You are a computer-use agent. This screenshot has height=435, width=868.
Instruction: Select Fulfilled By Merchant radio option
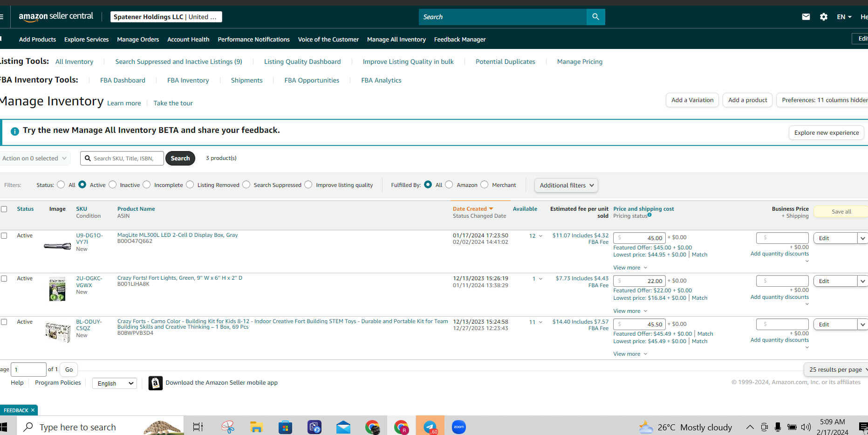click(x=485, y=185)
